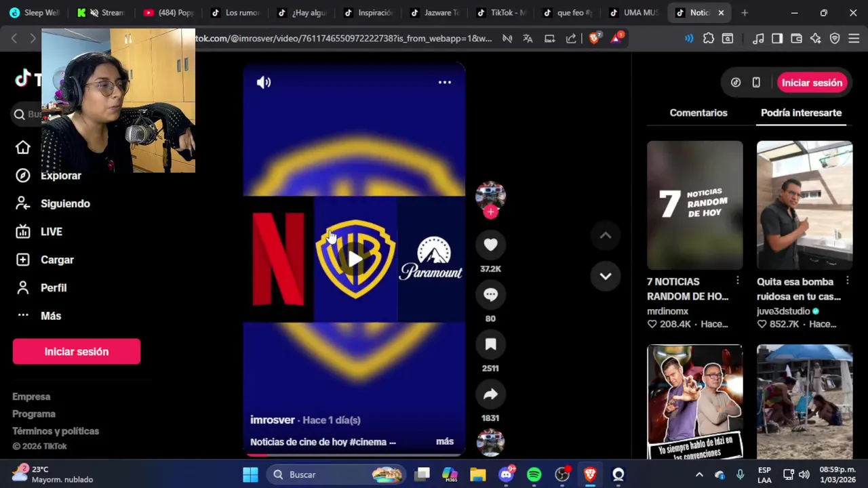This screenshot has width=868, height=488.
Task: Click the sidebar Iniciar sesión button
Action: (77, 352)
